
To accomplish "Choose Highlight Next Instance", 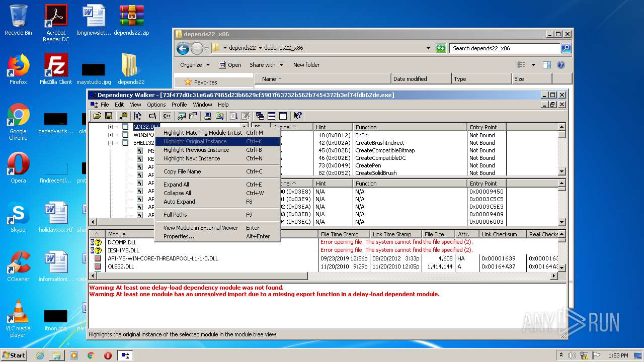I will coord(217,158).
